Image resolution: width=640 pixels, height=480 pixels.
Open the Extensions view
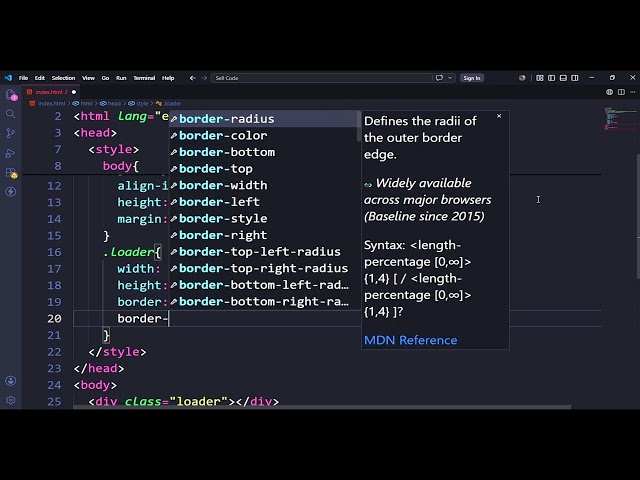coord(11,173)
